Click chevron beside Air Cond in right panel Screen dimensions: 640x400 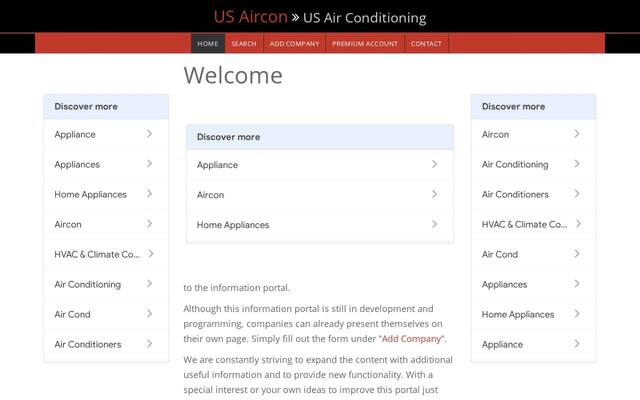577,254
